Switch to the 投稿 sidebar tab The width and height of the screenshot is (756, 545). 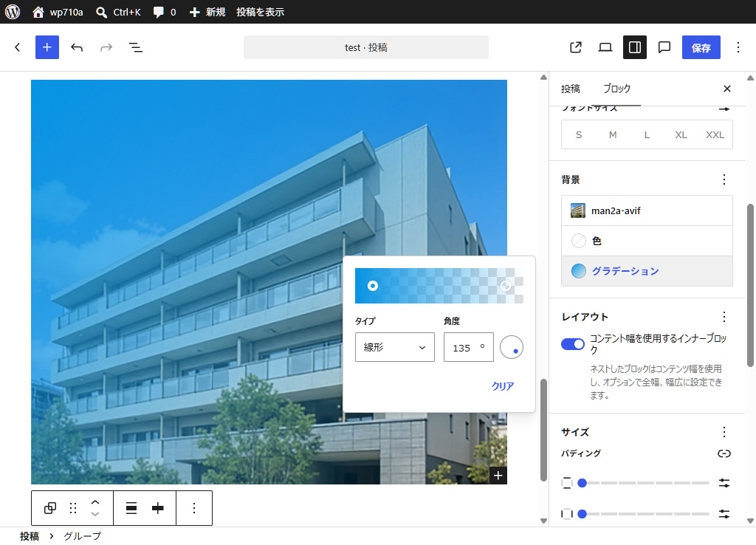click(571, 89)
